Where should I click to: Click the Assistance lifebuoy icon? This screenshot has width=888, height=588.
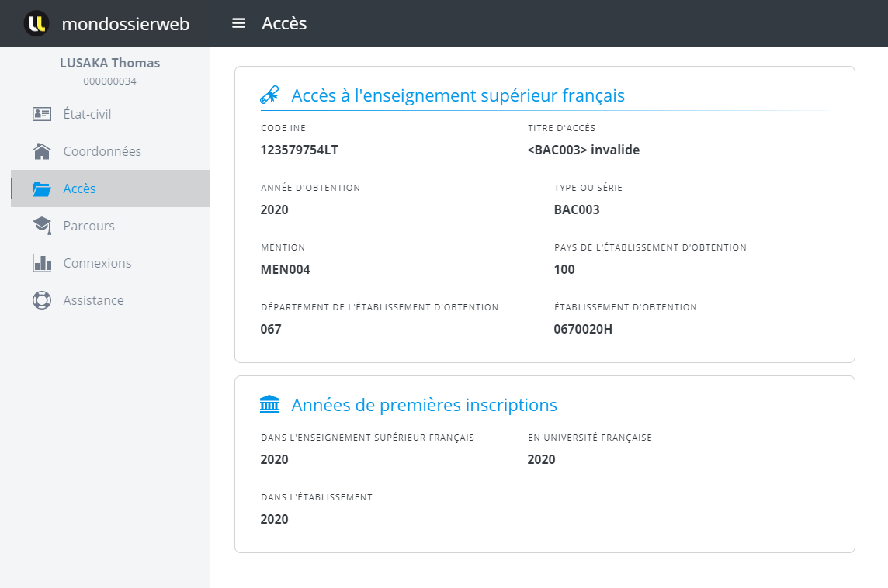coord(42,300)
